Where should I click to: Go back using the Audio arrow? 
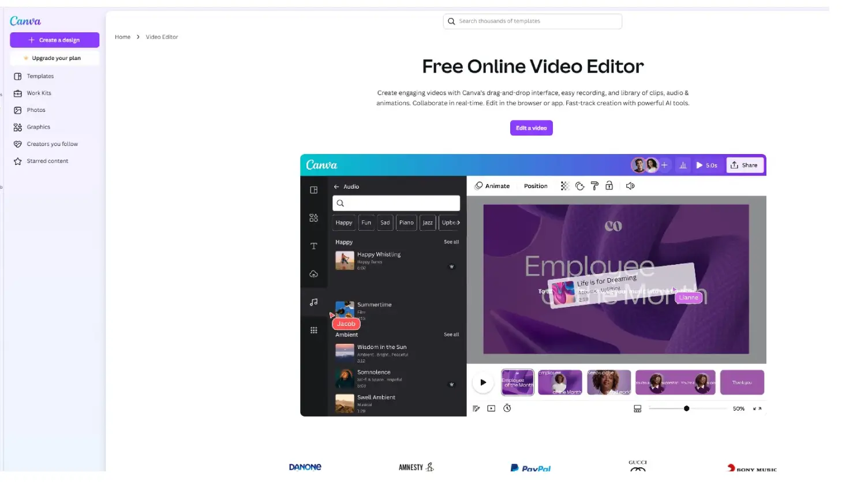336,187
